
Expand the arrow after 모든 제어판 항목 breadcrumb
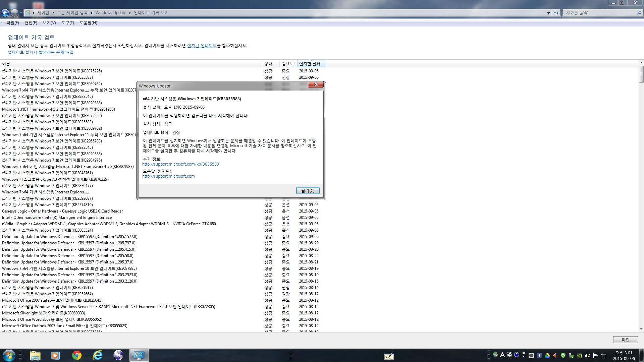click(x=92, y=13)
